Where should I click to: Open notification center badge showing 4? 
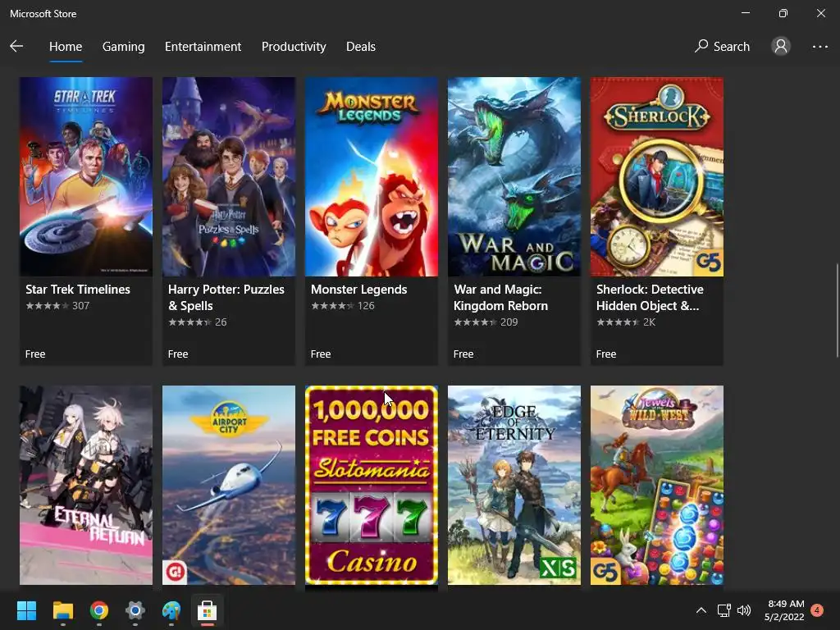pos(817,609)
